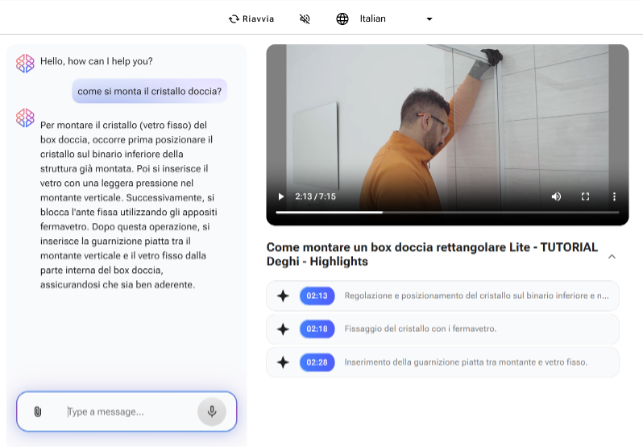The width and height of the screenshot is (644, 448).
Task: Click the user message "come si monta il cristallo doccia?"
Action: click(x=150, y=91)
